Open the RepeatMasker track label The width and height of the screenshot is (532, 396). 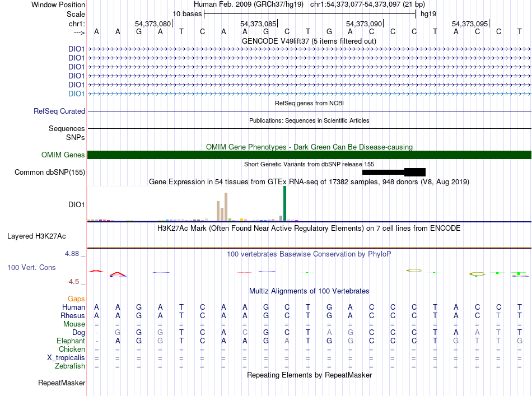pos(62,383)
